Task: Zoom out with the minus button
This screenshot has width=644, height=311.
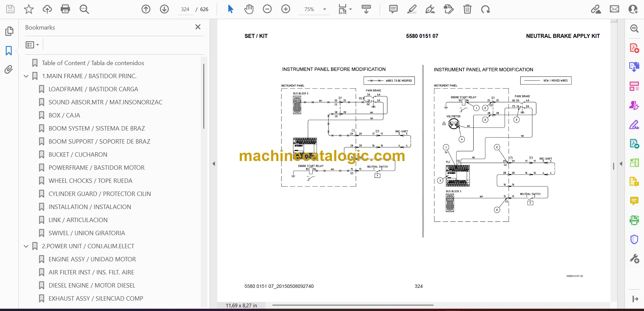Action: pyautogui.click(x=267, y=9)
